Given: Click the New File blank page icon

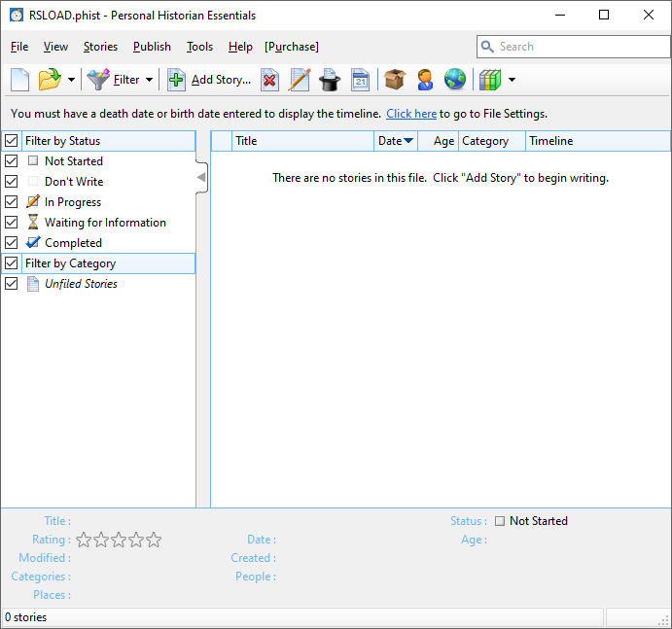Looking at the screenshot, I should [x=19, y=80].
